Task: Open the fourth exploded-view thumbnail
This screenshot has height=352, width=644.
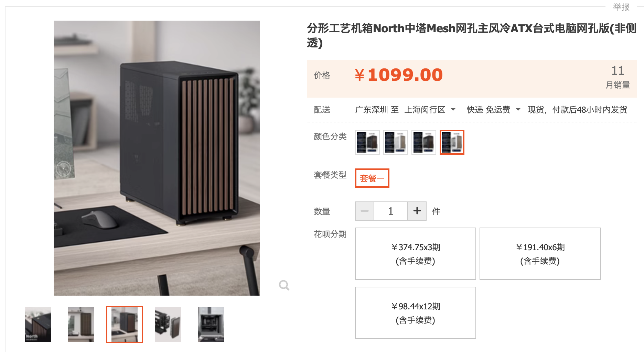Action: 168,324
